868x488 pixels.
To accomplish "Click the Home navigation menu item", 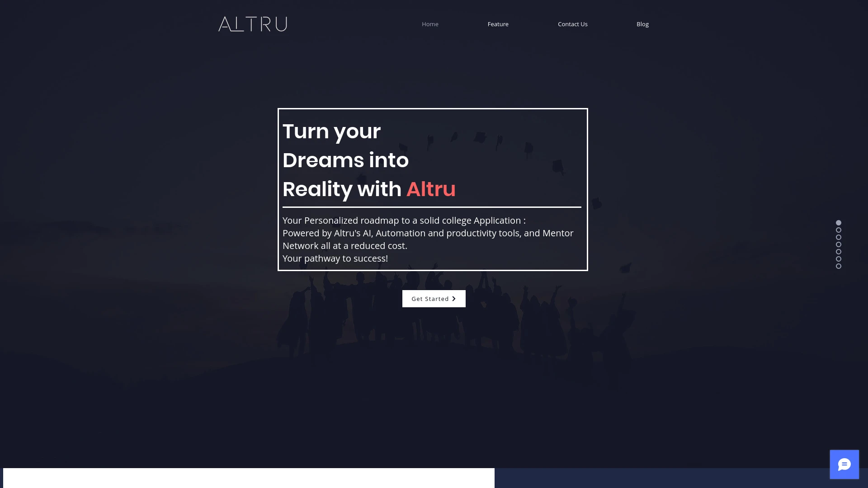I will [x=430, y=24].
